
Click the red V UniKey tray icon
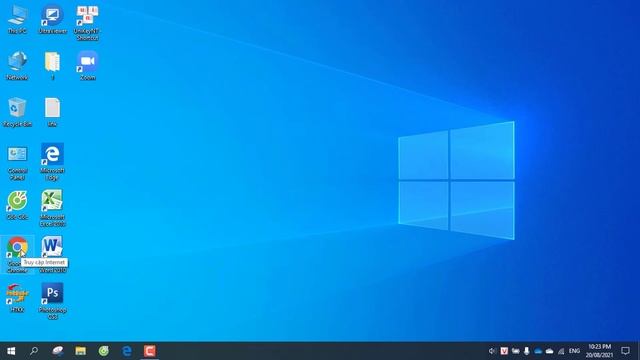pyautogui.click(x=504, y=351)
